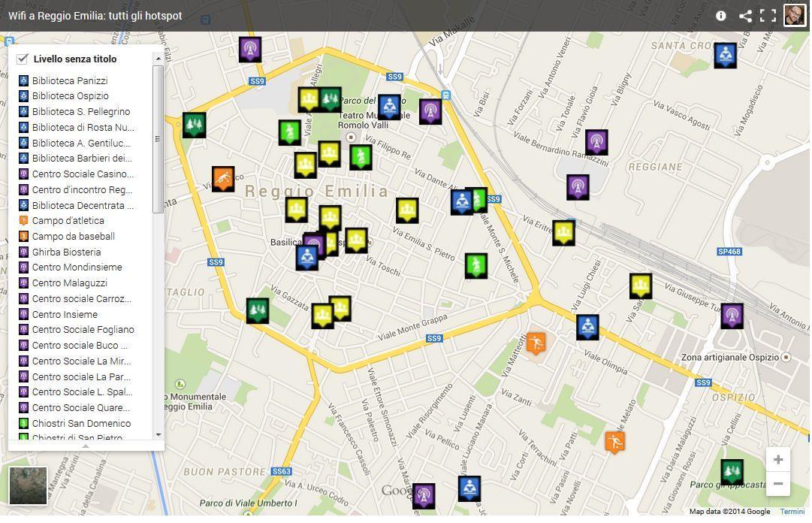Open the user profile avatar

click(795, 15)
